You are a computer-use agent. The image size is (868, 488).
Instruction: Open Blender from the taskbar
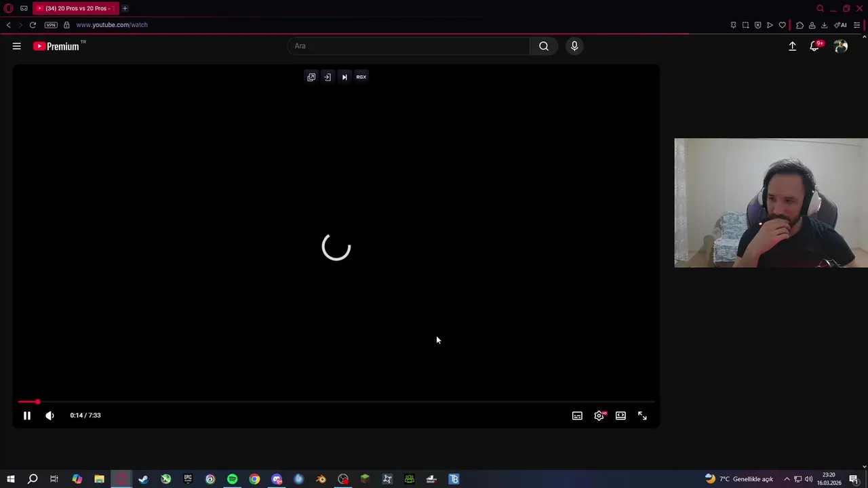click(321, 479)
